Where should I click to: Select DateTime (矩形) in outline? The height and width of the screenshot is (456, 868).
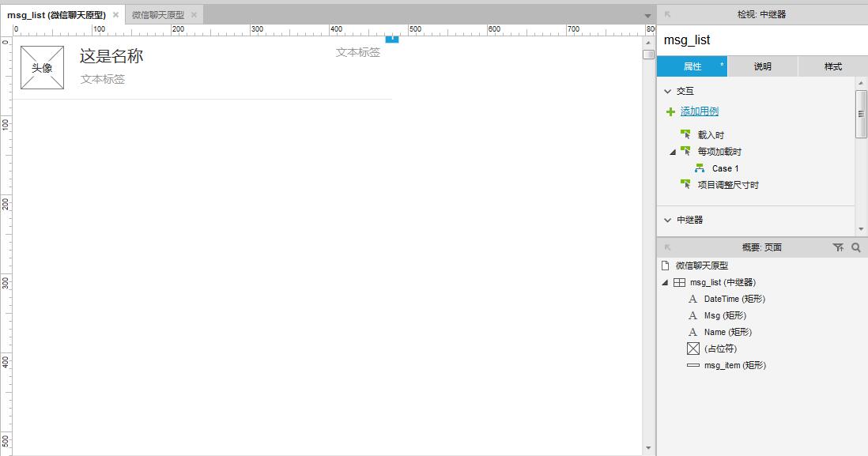[x=734, y=299]
